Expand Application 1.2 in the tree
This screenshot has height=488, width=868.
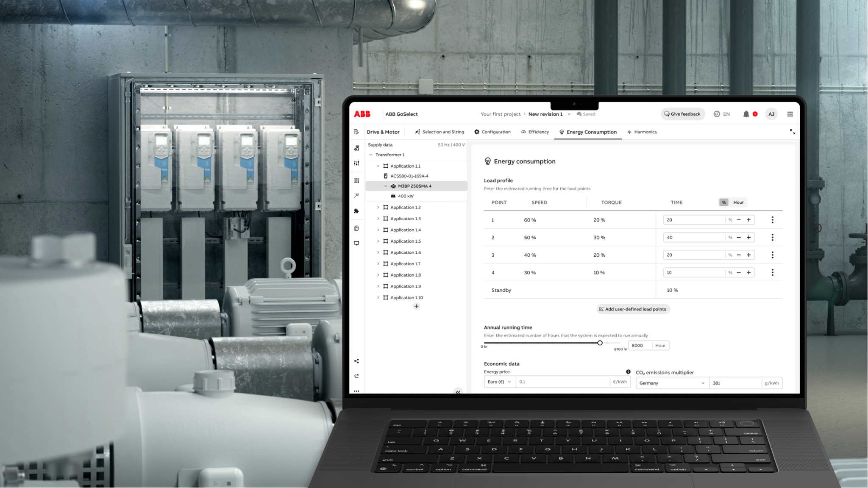coord(378,207)
